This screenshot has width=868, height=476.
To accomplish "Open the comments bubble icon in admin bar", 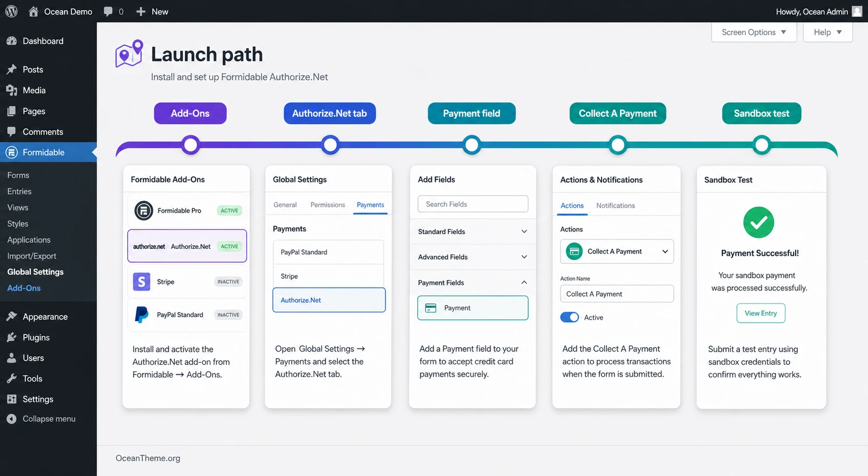I will coord(108,11).
